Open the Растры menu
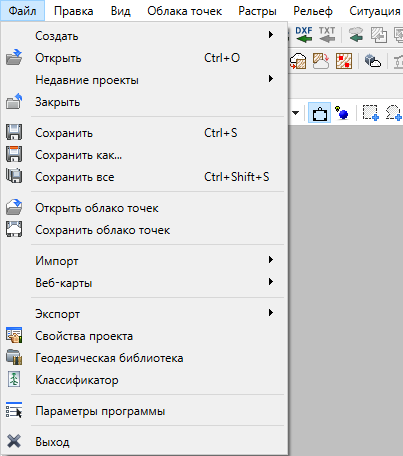403x456 pixels. 257,11
